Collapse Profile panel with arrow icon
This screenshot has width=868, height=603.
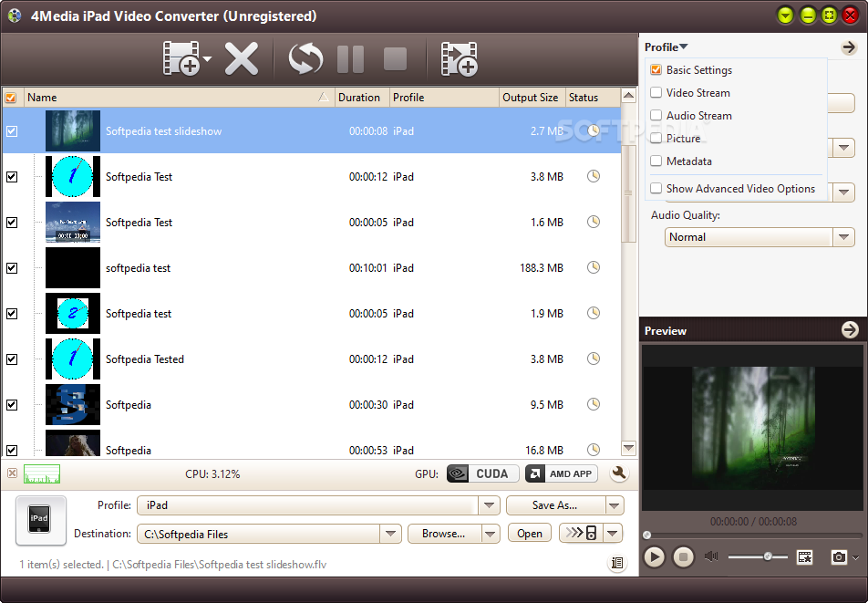coord(849,47)
